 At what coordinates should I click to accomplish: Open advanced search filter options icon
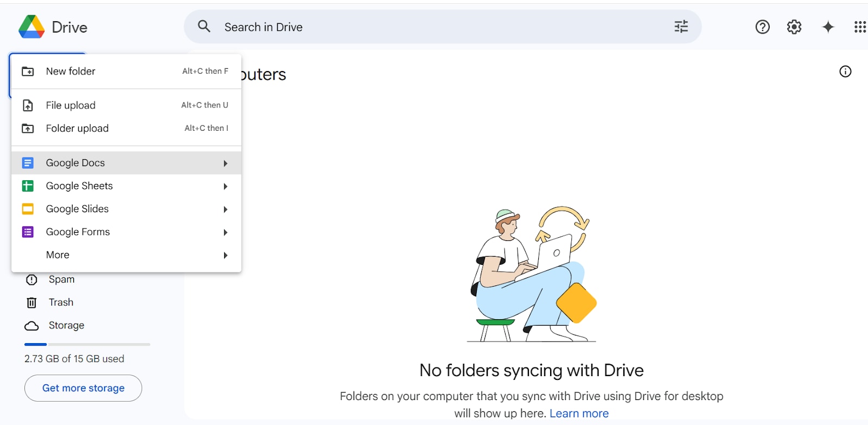[x=681, y=27]
